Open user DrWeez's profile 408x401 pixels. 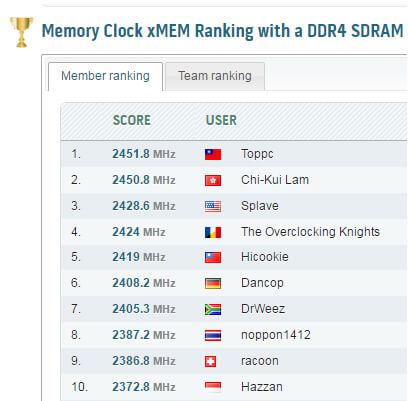tap(263, 309)
